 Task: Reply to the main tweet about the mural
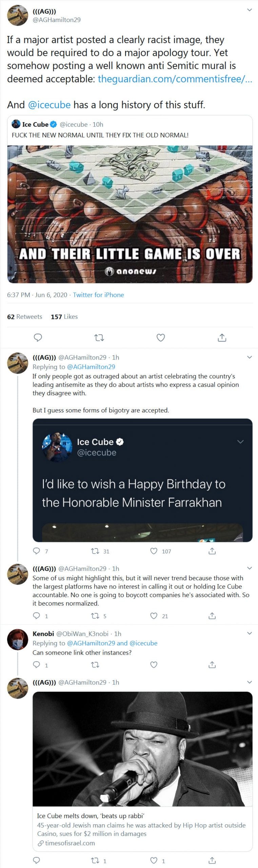point(38,337)
